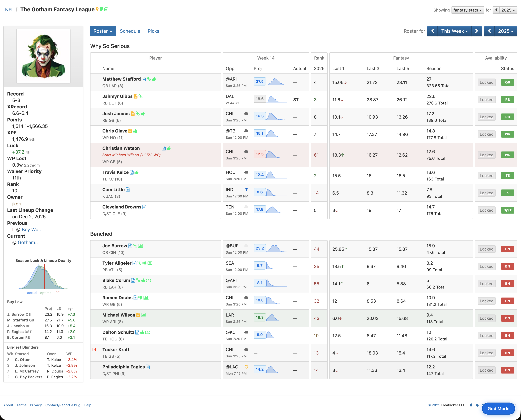Click Blake Corum's dollar bill icon

pyautogui.click(x=149, y=280)
